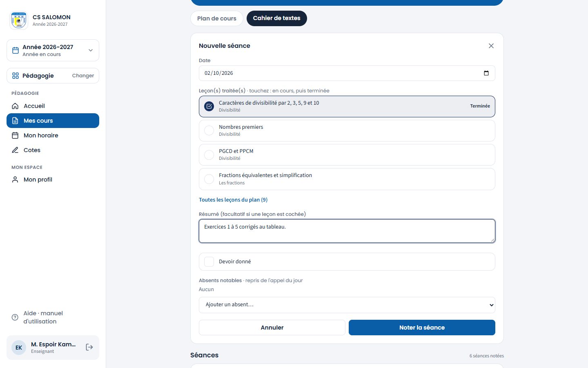588x368 pixels.
Task: Click the M. Espoir Kam... user name
Action: [53, 344]
